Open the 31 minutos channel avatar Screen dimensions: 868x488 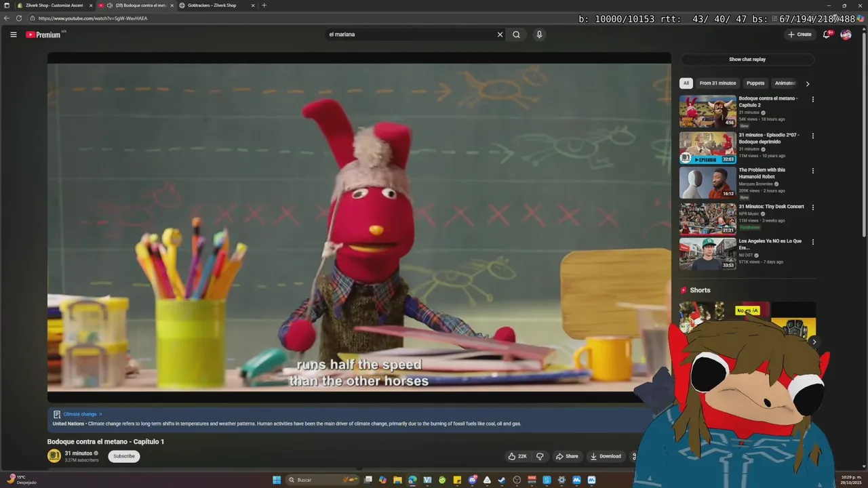pos(54,456)
